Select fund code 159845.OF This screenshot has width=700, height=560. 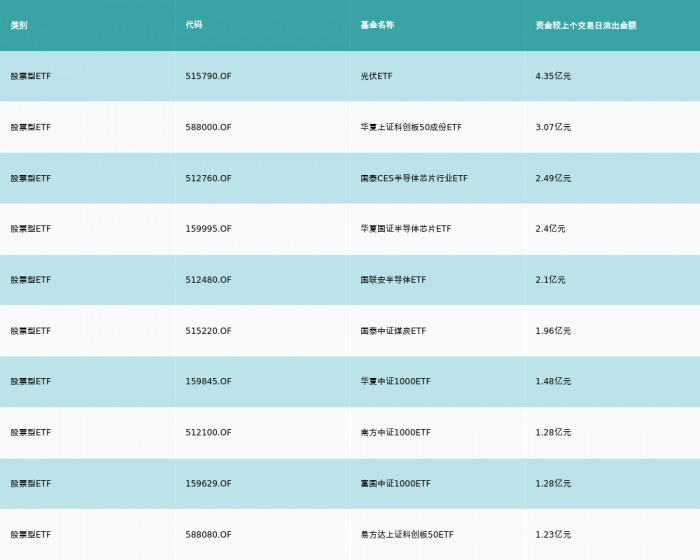(208, 381)
